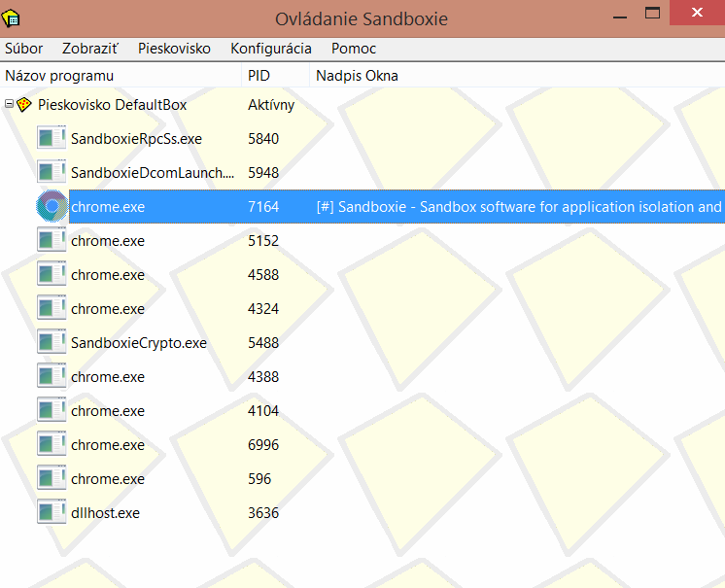
Task: Click the SandboxieCrypto.exe process icon
Action: pyautogui.click(x=52, y=342)
